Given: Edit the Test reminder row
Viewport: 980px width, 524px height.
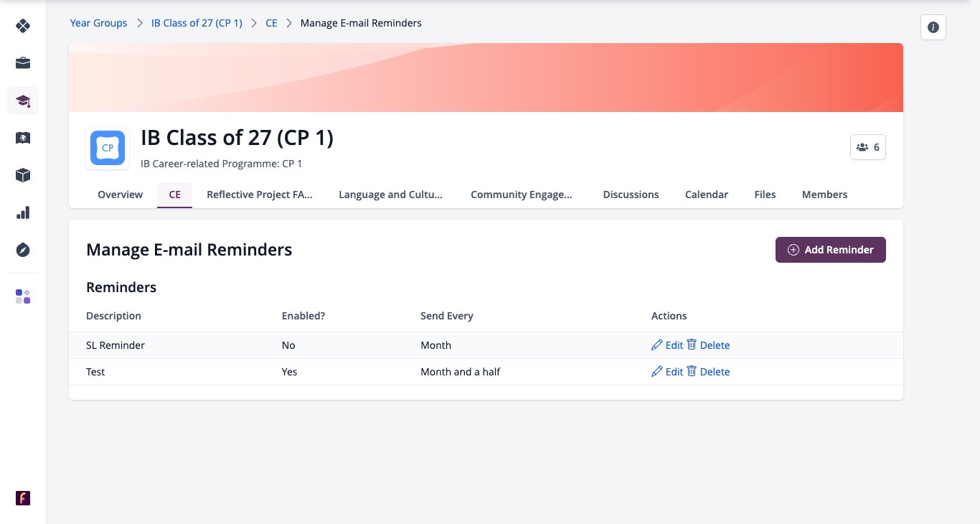Looking at the screenshot, I should point(667,372).
